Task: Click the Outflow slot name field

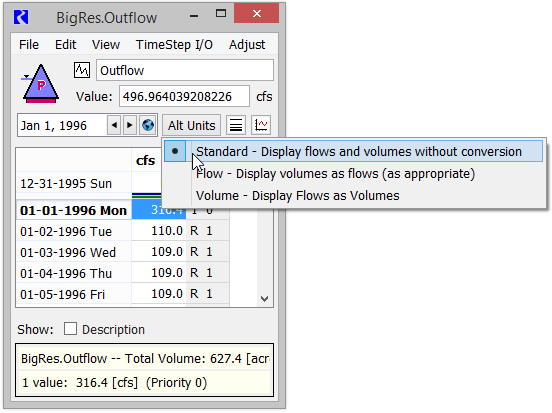Action: tap(185, 70)
